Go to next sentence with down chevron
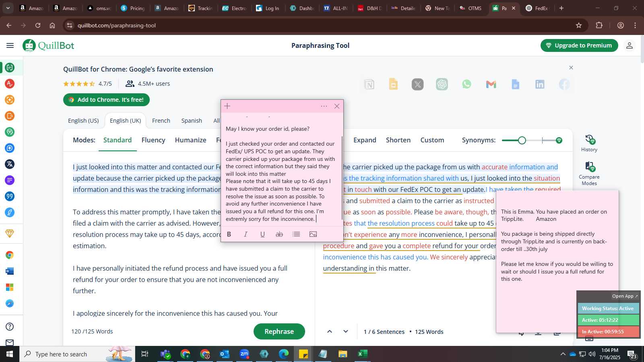The width and height of the screenshot is (644, 362). pyautogui.click(x=346, y=331)
